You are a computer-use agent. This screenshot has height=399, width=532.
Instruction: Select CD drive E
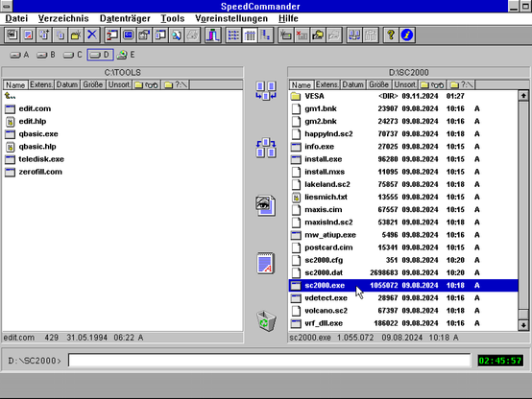[126, 55]
